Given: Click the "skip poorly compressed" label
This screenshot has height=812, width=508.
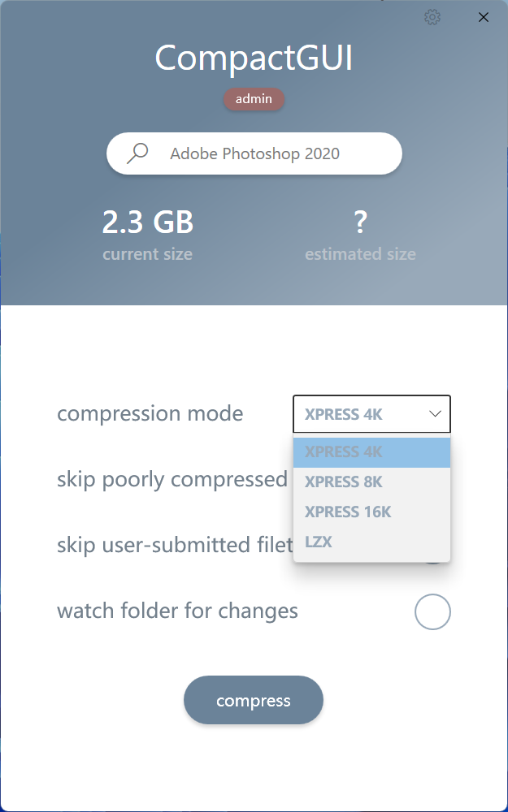Looking at the screenshot, I should point(172,479).
